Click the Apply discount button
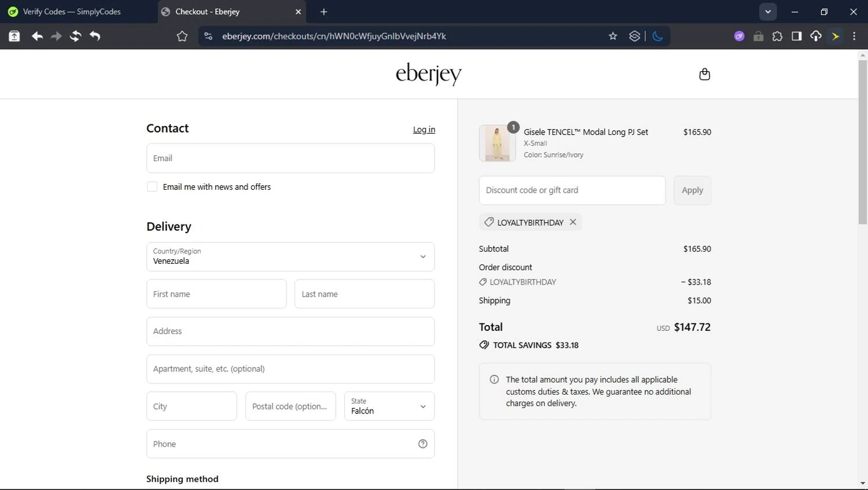Viewport: 868px width, 490px height. tap(692, 190)
